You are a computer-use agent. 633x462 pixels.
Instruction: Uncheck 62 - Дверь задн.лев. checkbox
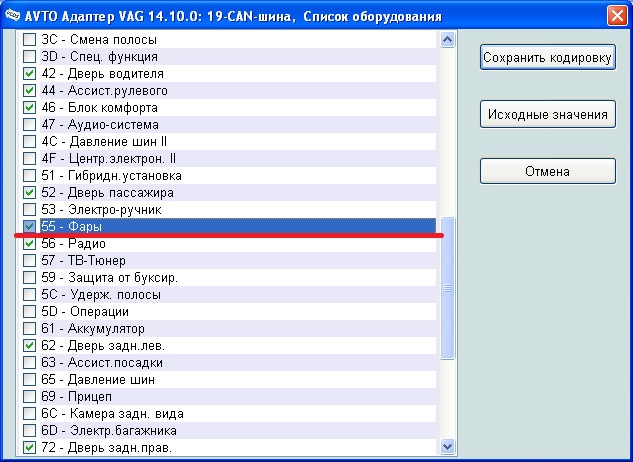[x=29, y=346]
